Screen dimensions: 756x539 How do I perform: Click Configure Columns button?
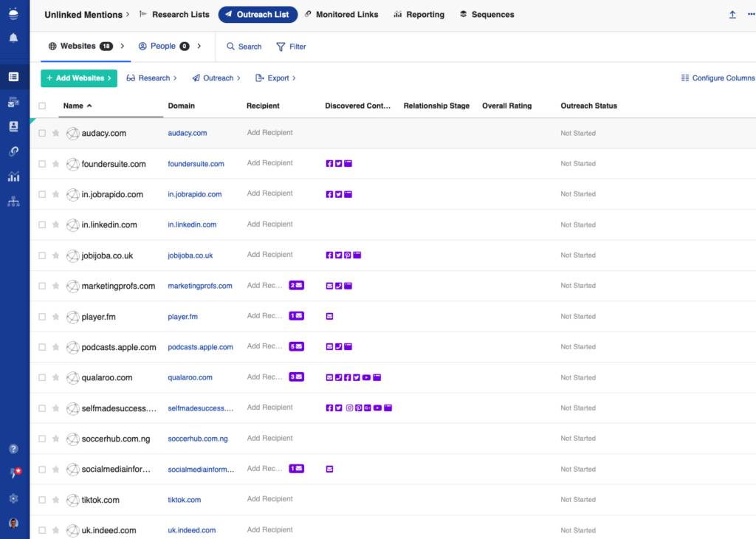718,78
